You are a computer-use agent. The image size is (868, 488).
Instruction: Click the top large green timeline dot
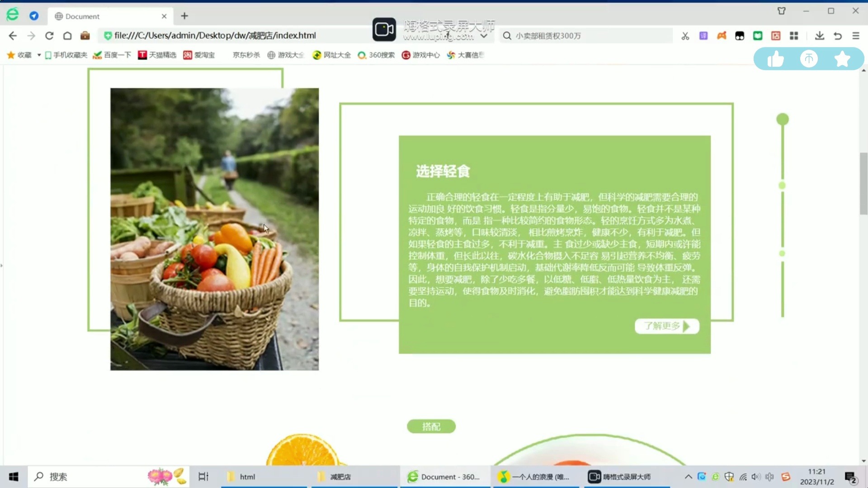(x=783, y=119)
